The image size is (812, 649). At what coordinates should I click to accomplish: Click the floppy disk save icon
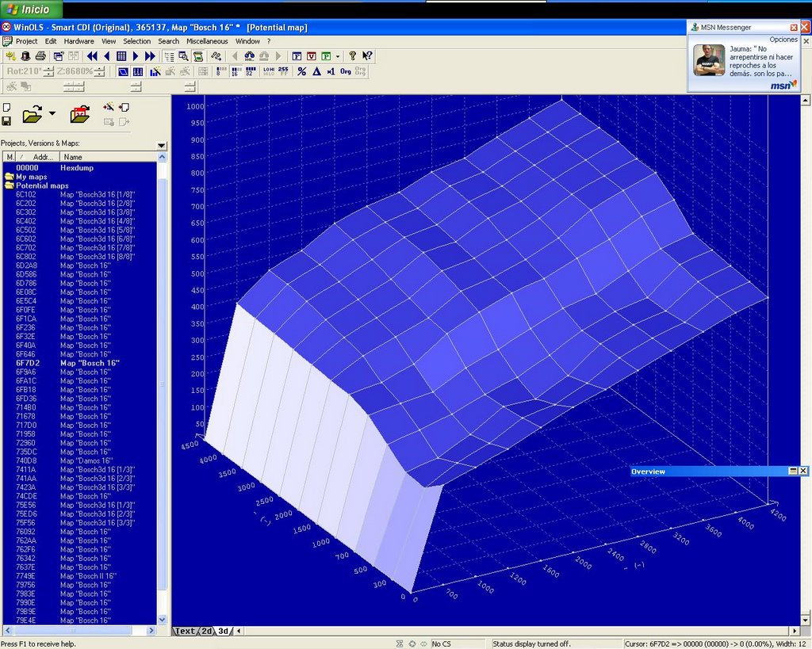coord(6,121)
